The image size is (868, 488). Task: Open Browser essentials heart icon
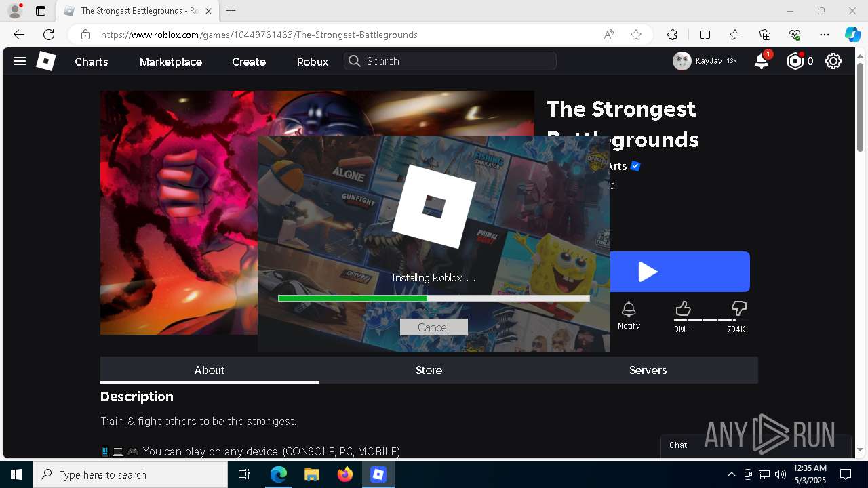pos(795,35)
